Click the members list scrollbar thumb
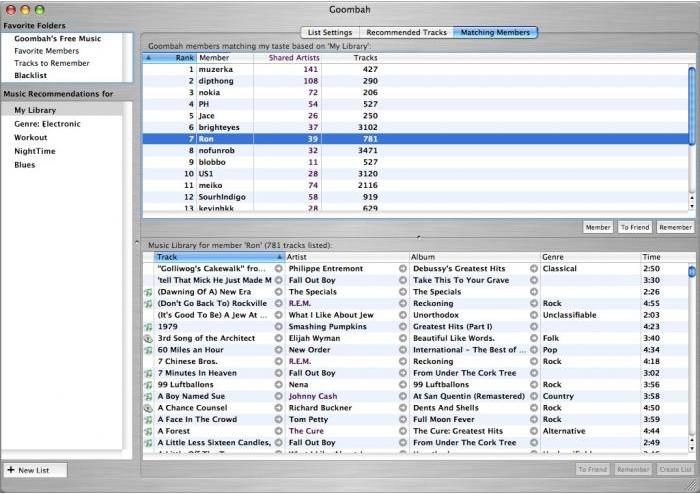Viewport: 700px width, 494px height. pos(692,105)
